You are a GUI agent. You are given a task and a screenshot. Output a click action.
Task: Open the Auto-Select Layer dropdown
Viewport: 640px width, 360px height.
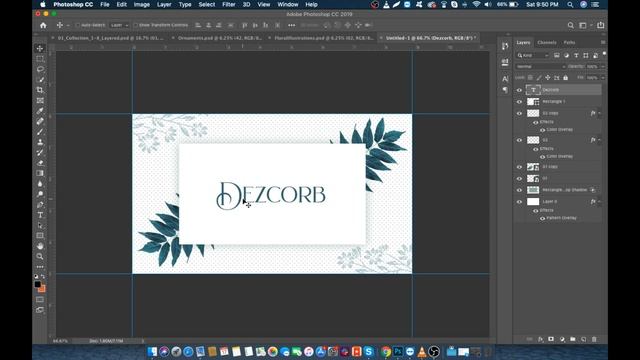[119, 25]
